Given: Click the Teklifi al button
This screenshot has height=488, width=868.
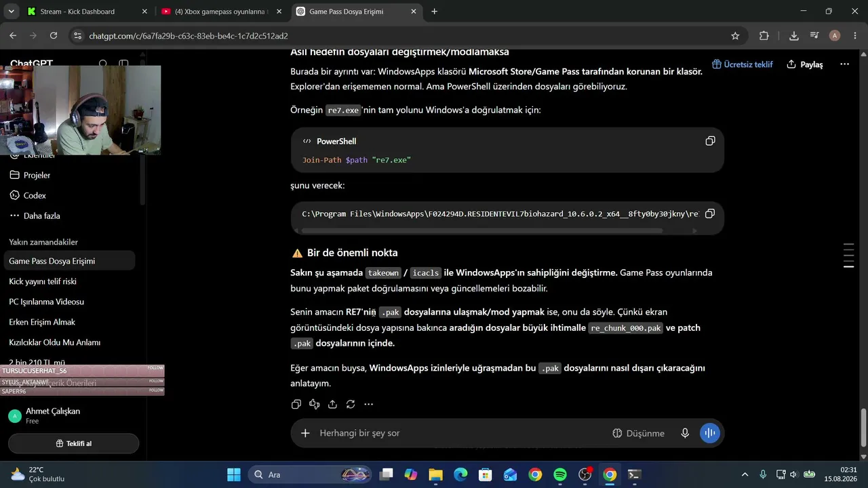Looking at the screenshot, I should pyautogui.click(x=73, y=443).
